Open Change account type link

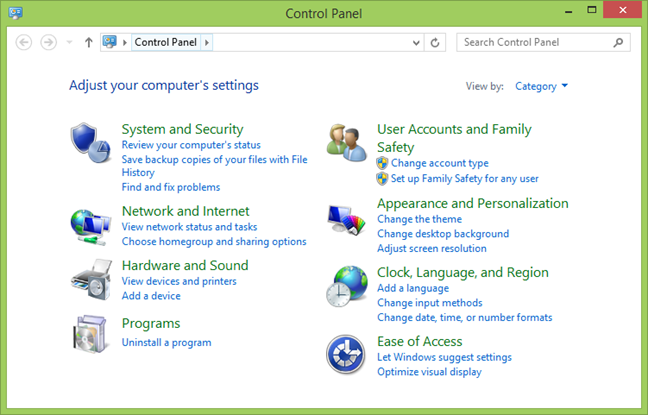tap(439, 163)
